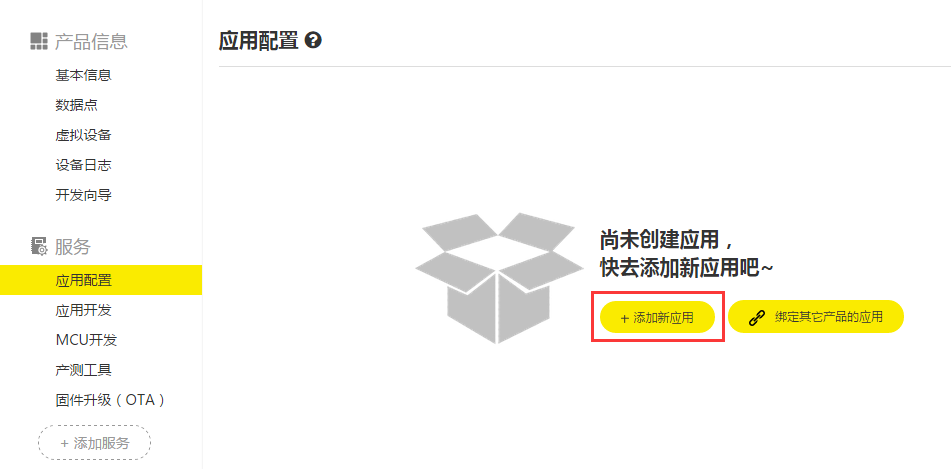The height and width of the screenshot is (469, 951).
Task: Open the 产测工具 item
Action: point(84,369)
